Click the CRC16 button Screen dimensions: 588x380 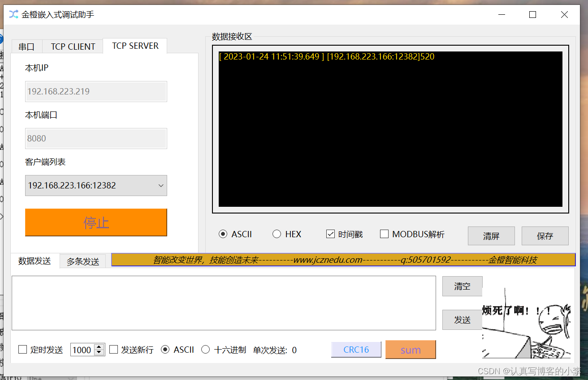(356, 350)
